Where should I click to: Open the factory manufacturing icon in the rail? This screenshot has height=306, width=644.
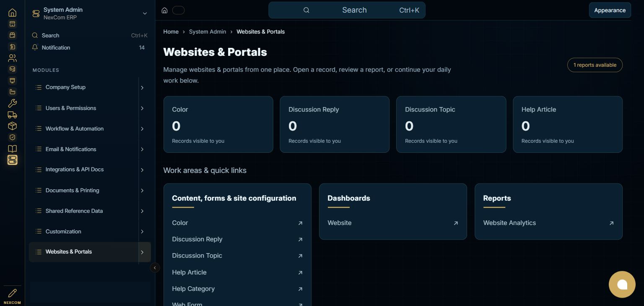click(x=12, y=92)
